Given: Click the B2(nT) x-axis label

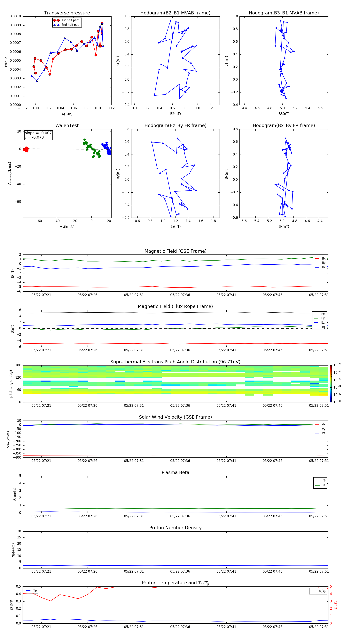Looking at the screenshot, I should pyautogui.click(x=175, y=114).
